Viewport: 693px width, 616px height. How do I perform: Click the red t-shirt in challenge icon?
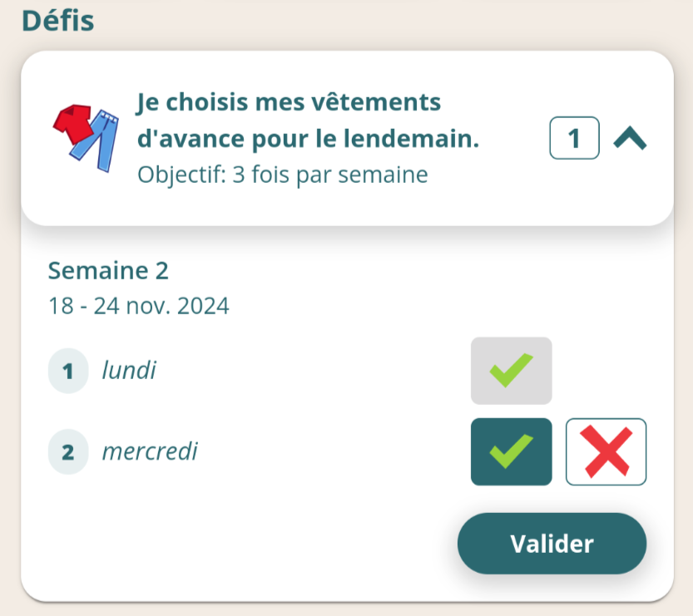coord(72,124)
